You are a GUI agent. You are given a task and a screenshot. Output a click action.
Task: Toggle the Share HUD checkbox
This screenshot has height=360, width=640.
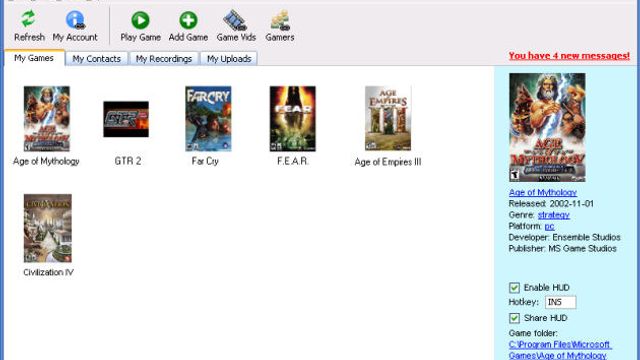pyautogui.click(x=514, y=318)
